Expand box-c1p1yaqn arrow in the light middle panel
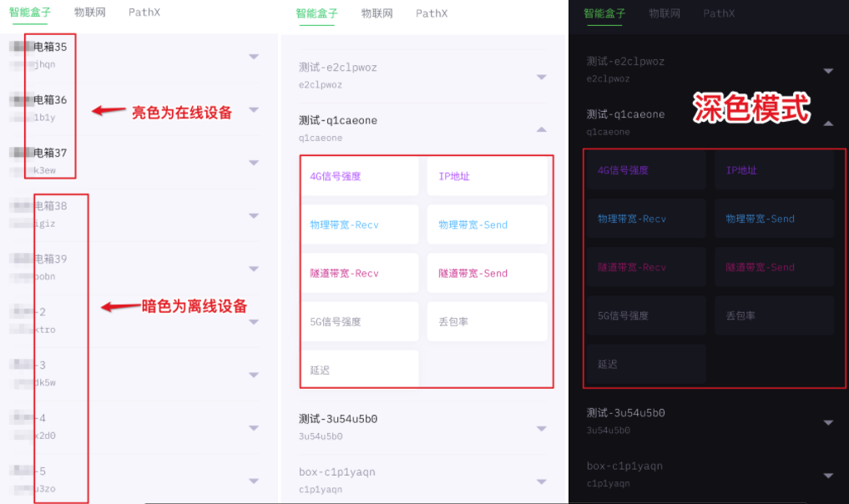The image size is (849, 504). click(542, 481)
